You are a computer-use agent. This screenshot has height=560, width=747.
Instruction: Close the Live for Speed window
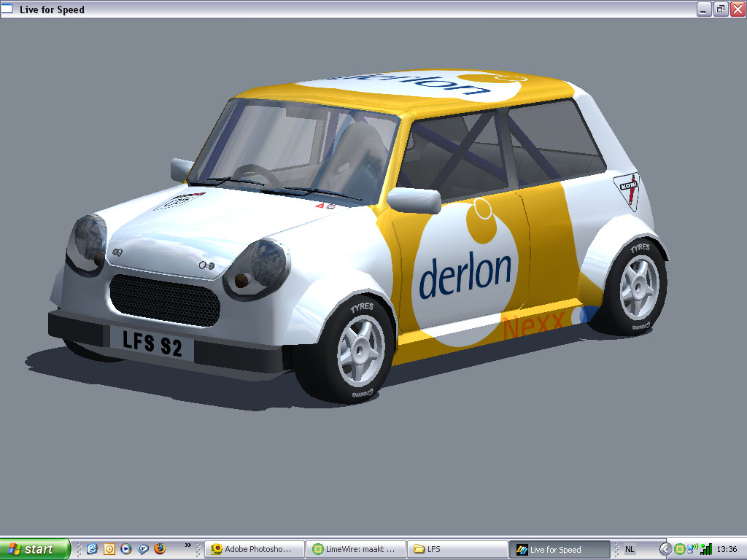click(x=738, y=9)
